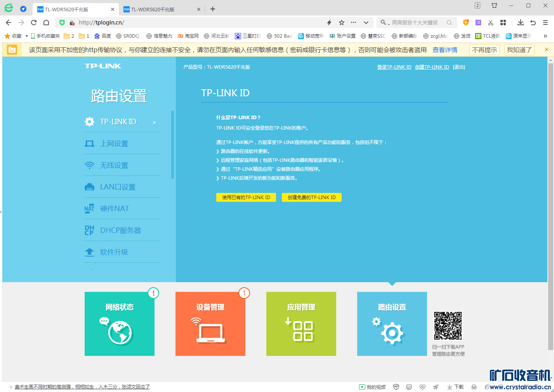
Task: Click the browser back arrow
Action: coord(9,23)
